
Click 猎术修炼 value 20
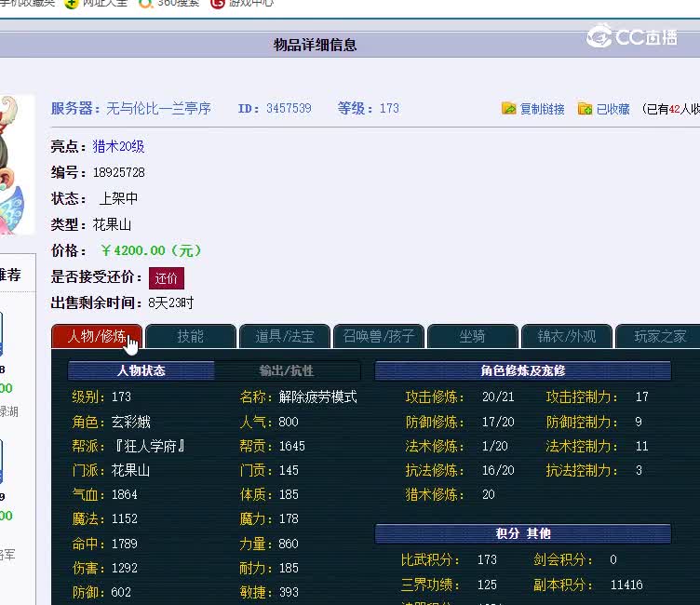tap(489, 494)
